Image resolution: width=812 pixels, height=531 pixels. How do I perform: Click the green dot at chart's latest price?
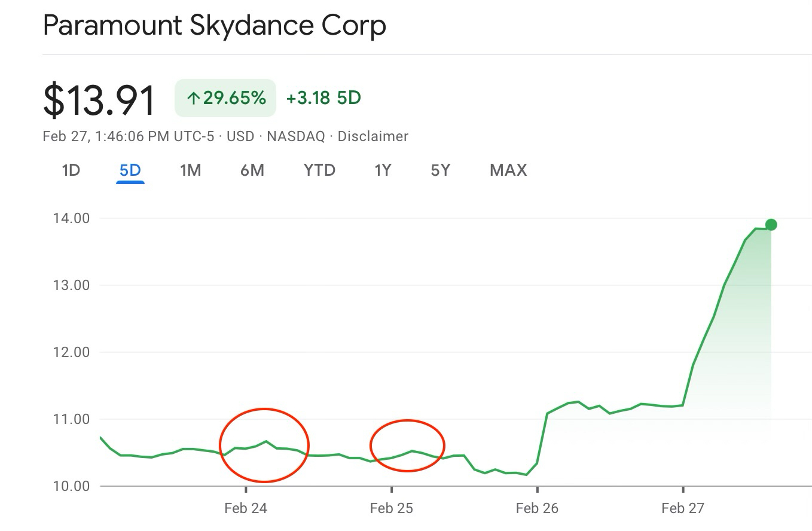pyautogui.click(x=771, y=225)
